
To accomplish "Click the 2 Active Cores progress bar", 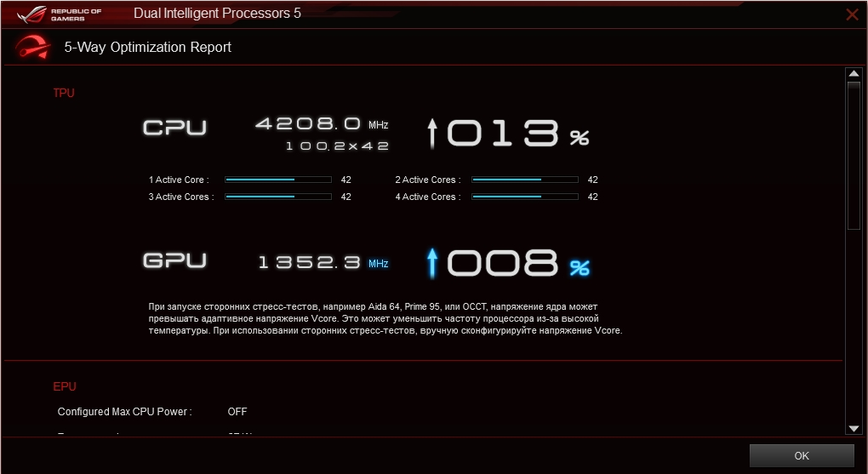I will pos(525,180).
